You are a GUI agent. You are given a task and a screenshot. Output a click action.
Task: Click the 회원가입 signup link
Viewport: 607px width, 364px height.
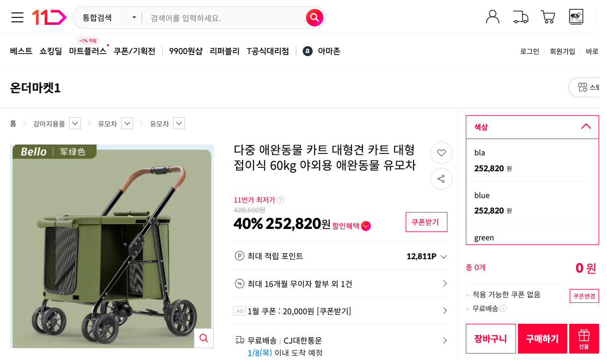click(562, 51)
